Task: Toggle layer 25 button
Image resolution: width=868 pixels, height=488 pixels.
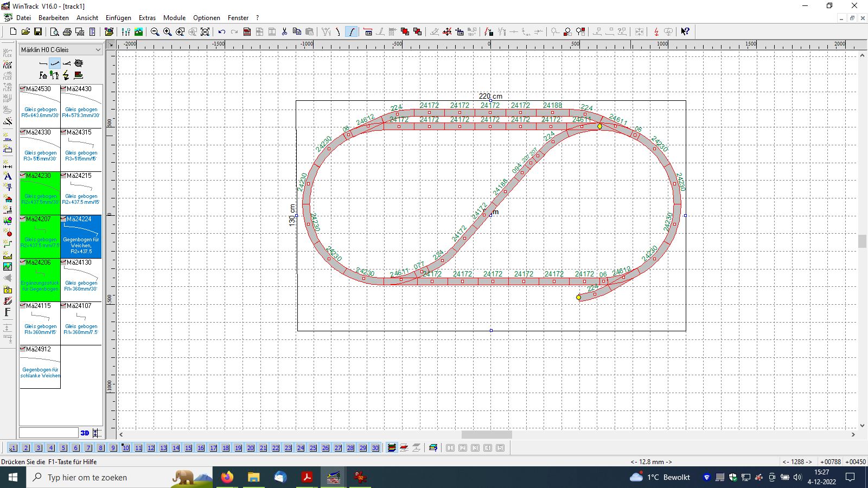Action: pos(313,448)
